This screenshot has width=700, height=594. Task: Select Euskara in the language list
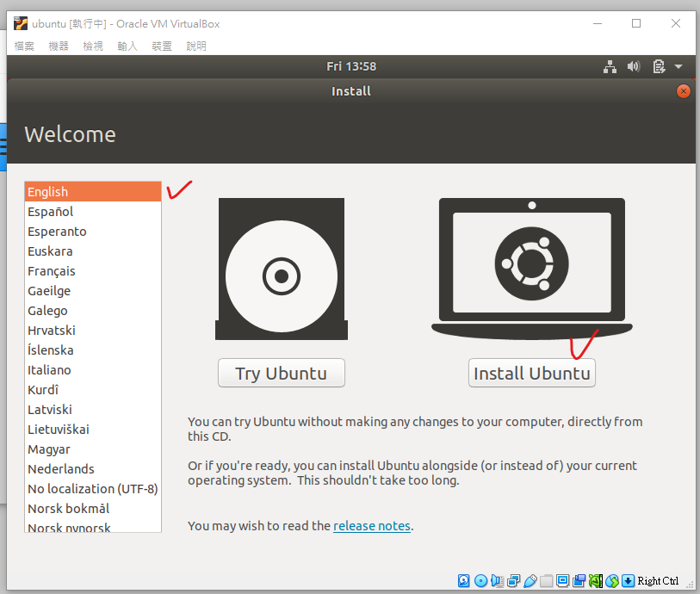(x=93, y=251)
